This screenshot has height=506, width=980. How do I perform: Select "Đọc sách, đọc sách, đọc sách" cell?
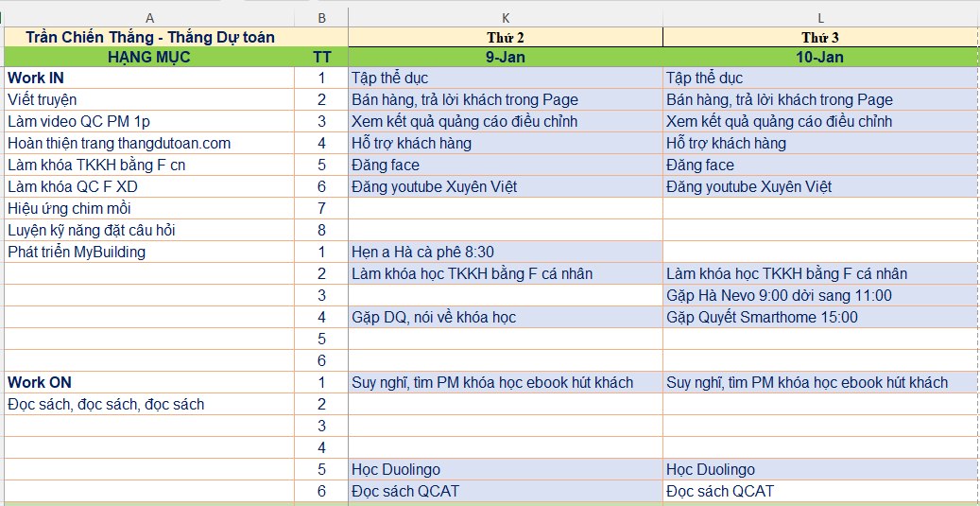(x=106, y=405)
